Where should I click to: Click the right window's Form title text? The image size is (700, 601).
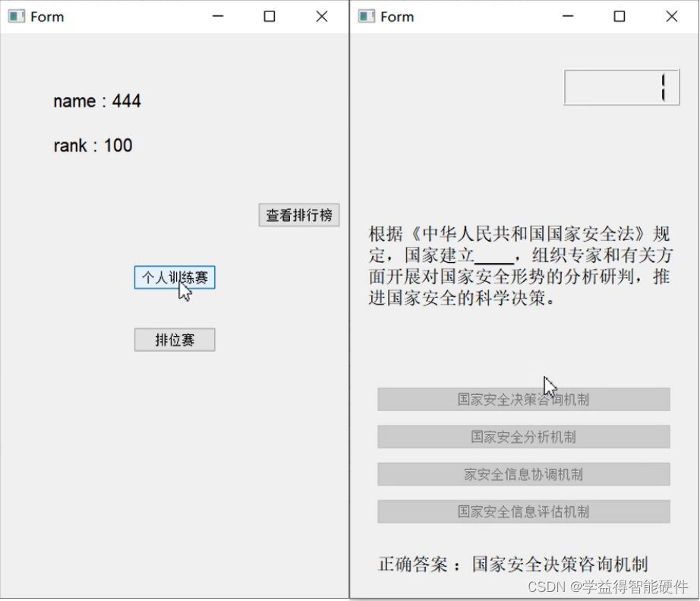pyautogui.click(x=397, y=17)
